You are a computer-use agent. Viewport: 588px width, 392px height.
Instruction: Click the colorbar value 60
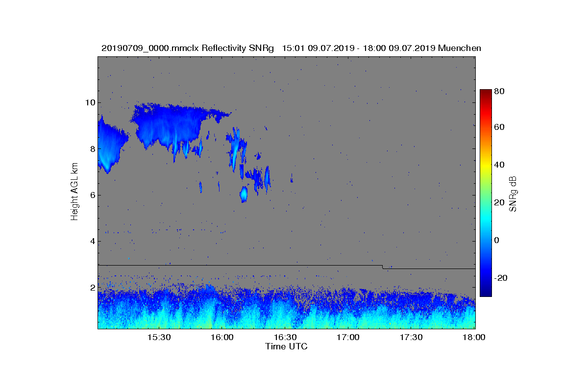coord(500,127)
